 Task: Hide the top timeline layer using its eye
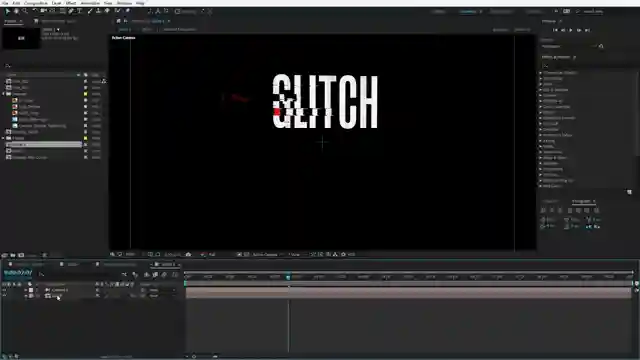click(x=4, y=290)
